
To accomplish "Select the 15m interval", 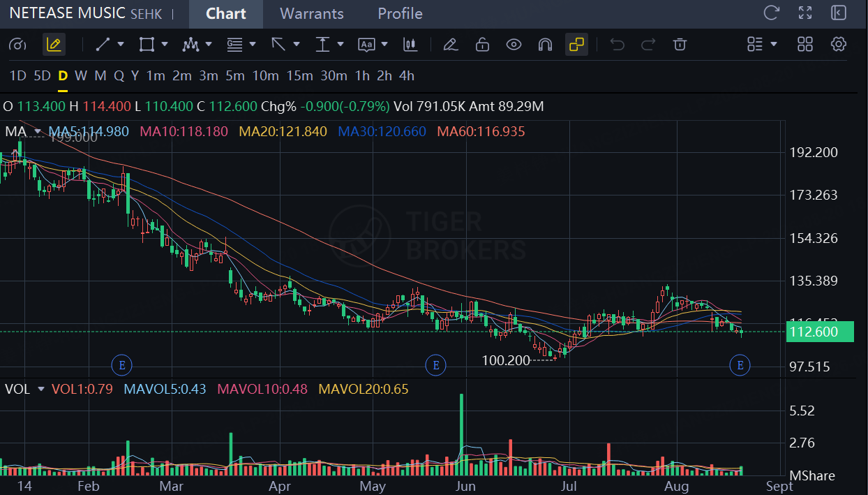I will 299,75.
